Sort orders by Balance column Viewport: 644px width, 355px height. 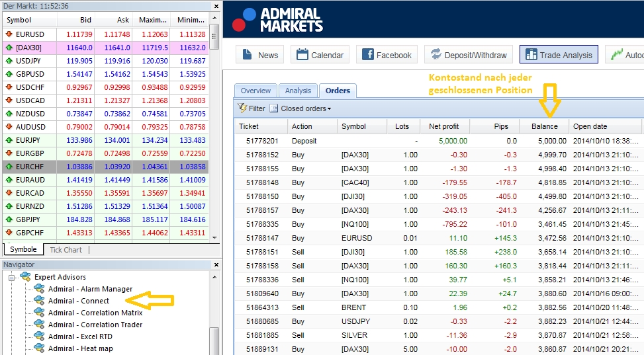click(544, 126)
